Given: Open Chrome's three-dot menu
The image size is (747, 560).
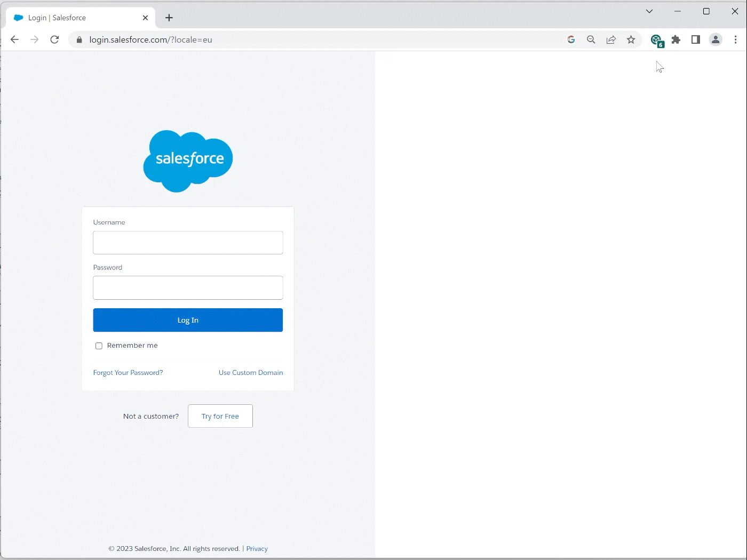Looking at the screenshot, I should pos(735,39).
